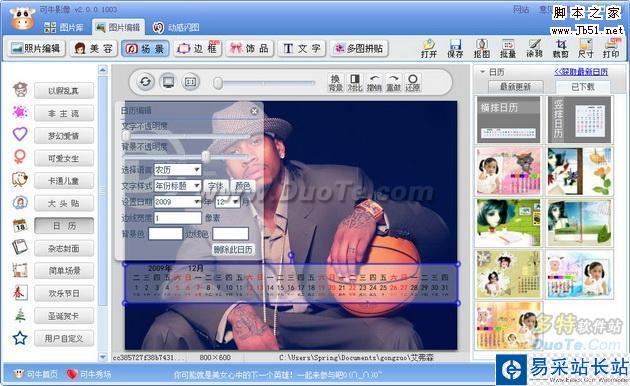Select the 横排日历 template thumbnail
Screen dimensions: 630x386
point(508,120)
